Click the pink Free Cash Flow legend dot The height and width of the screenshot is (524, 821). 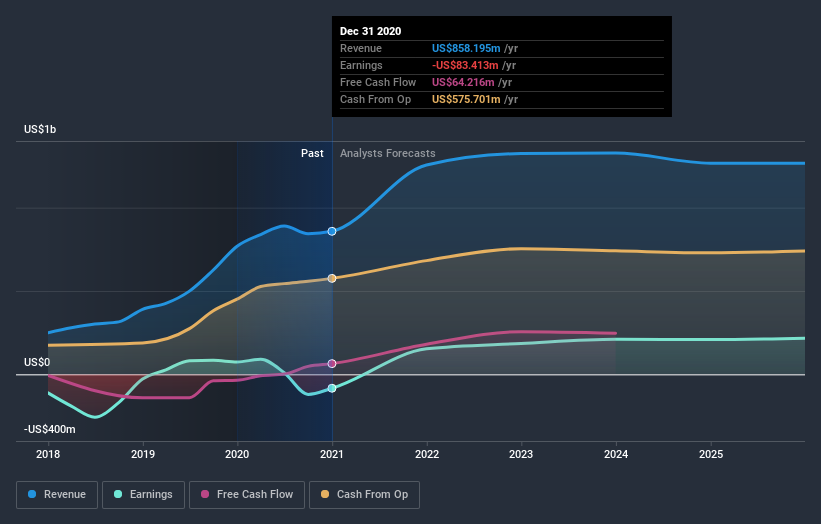coord(205,494)
